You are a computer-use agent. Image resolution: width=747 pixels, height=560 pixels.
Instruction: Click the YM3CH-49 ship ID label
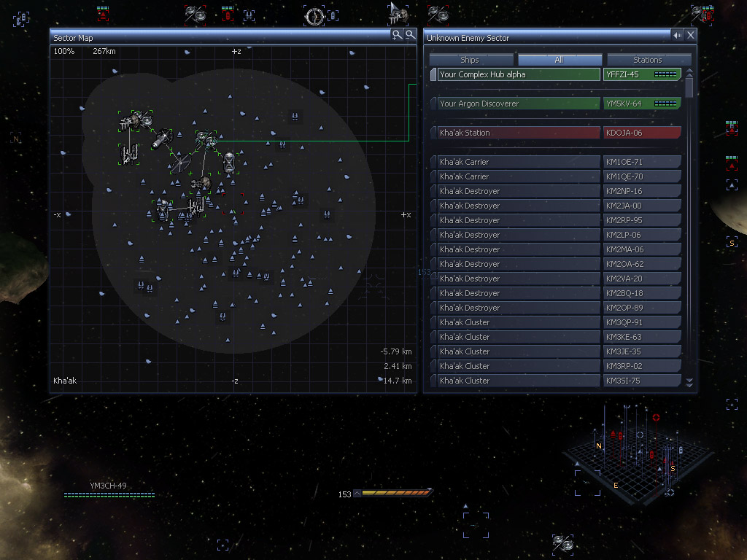[108, 486]
